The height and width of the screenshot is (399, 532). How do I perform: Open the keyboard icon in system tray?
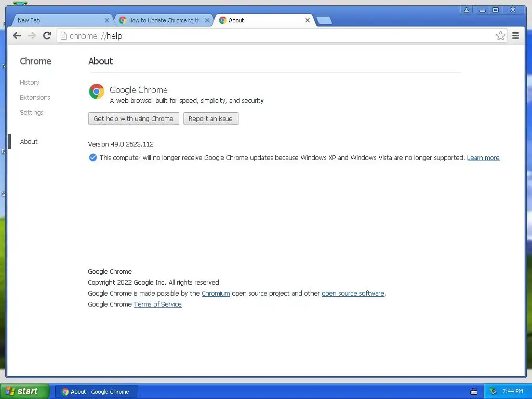(474, 392)
